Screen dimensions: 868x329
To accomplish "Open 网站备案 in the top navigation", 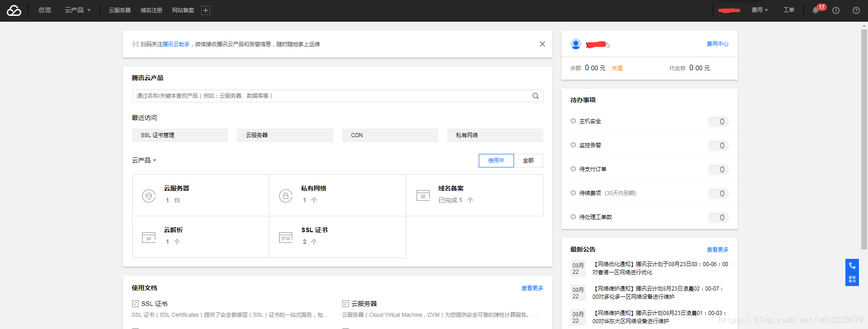I will (x=183, y=10).
